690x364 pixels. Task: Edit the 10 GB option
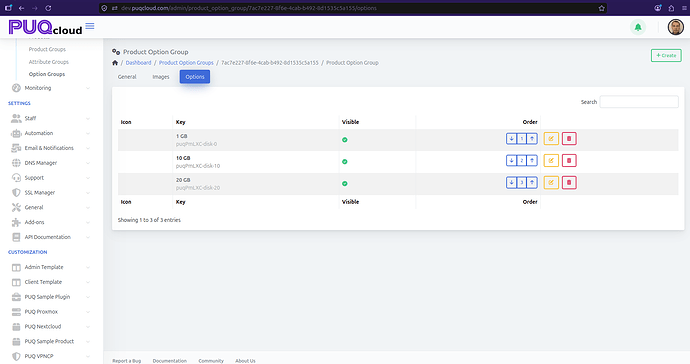click(x=551, y=161)
